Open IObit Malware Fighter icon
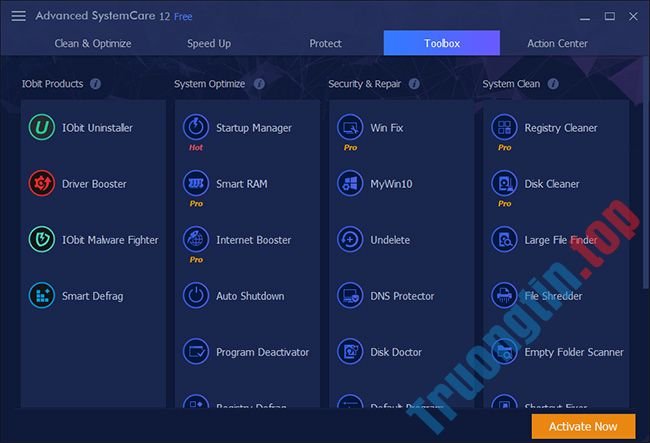This screenshot has width=650, height=443. [x=41, y=239]
